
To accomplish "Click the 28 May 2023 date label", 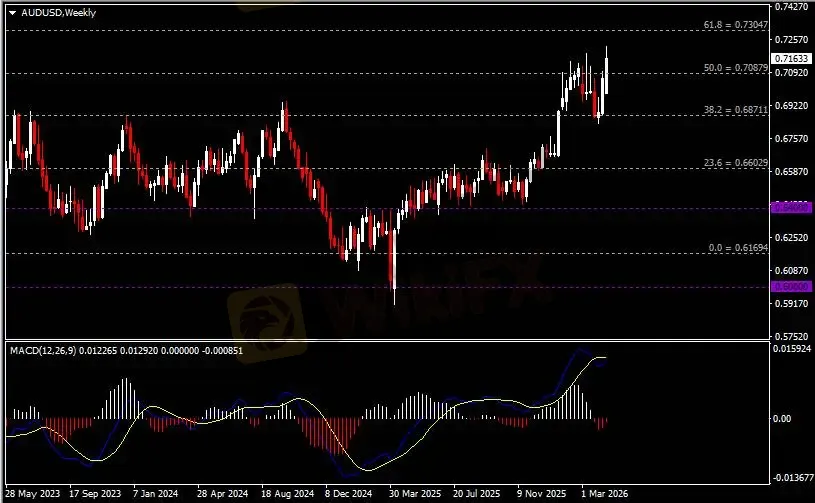I will [x=33, y=493].
